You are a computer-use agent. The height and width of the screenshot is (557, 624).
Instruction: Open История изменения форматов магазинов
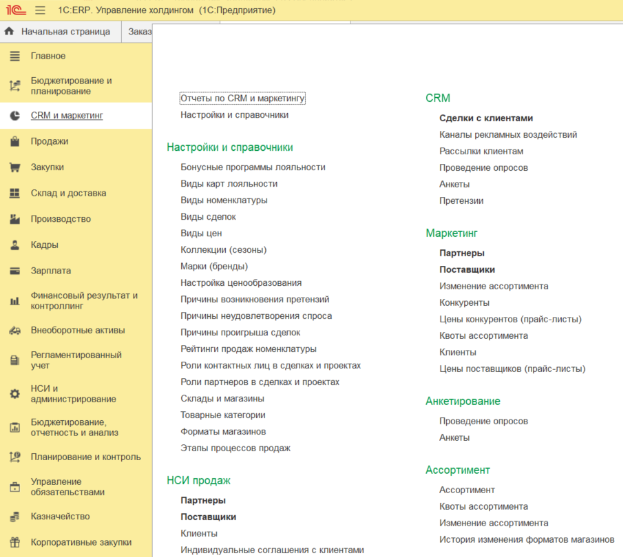point(526,539)
